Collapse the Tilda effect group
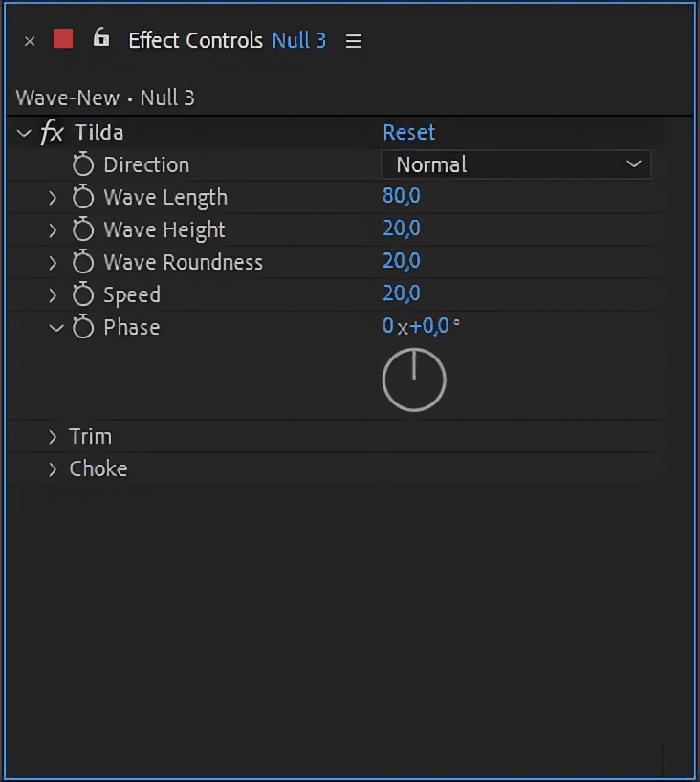The width and height of the screenshot is (700, 782). (24, 133)
